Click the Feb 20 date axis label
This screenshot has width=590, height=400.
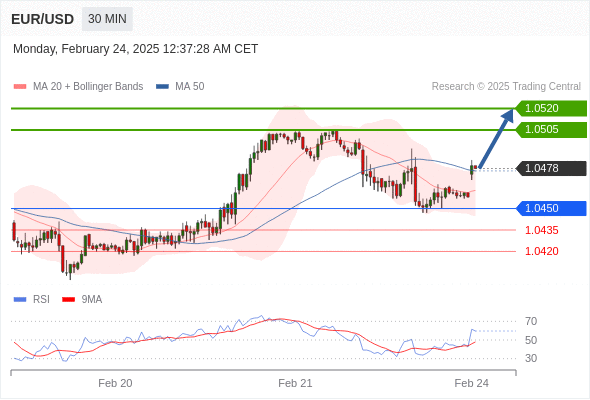click(x=115, y=383)
